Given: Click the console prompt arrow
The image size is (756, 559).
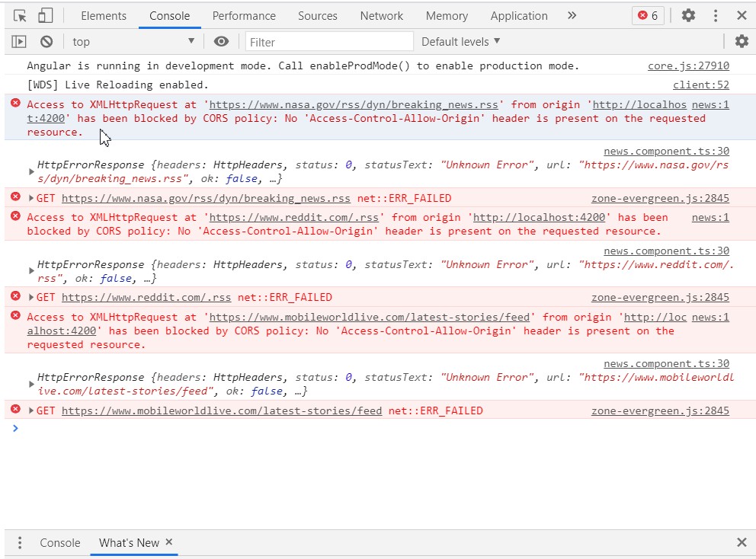Looking at the screenshot, I should (15, 428).
